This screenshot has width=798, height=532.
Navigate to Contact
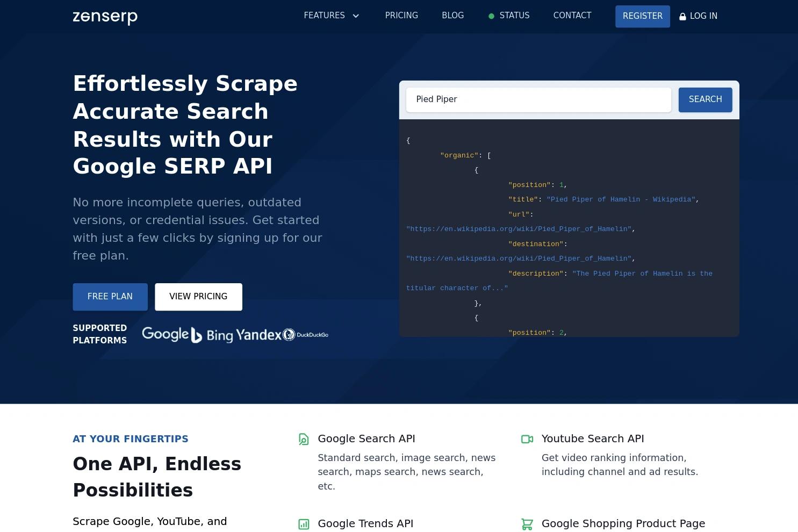tap(572, 16)
